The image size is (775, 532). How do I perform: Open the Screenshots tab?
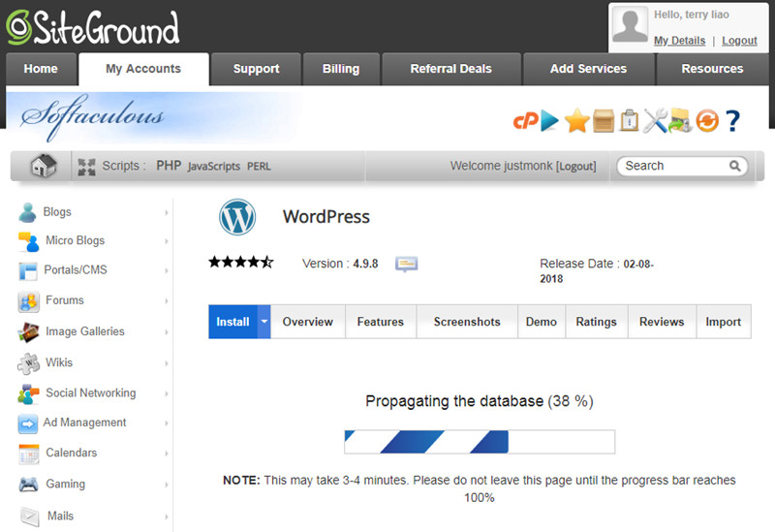point(467,322)
